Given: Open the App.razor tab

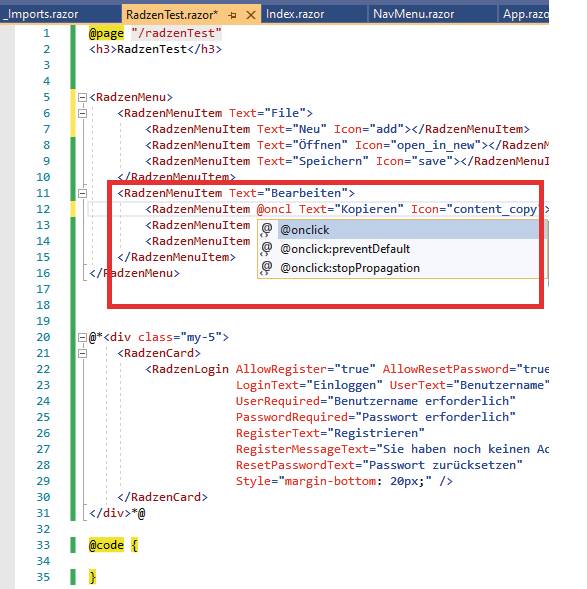Looking at the screenshot, I should tap(525, 14).
